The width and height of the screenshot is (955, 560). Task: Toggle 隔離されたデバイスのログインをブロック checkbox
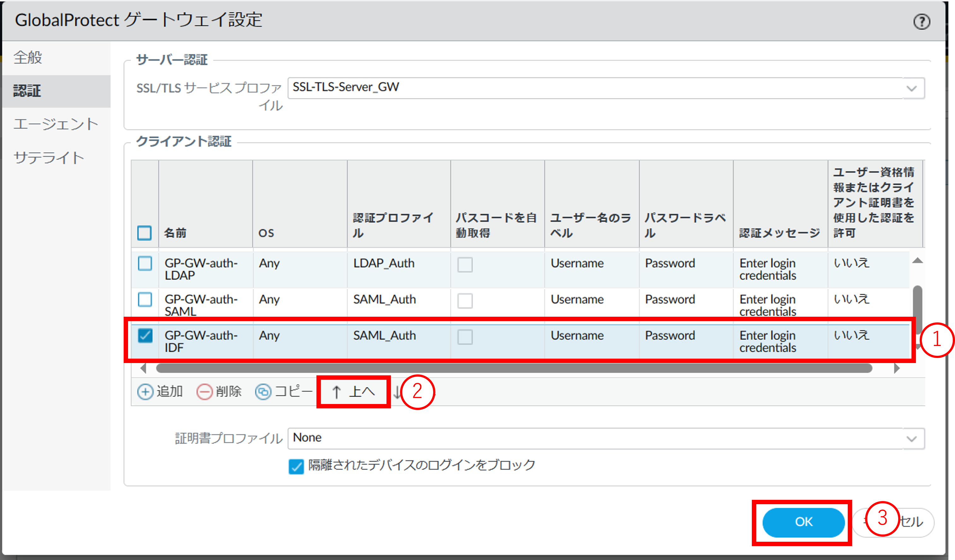(x=296, y=466)
